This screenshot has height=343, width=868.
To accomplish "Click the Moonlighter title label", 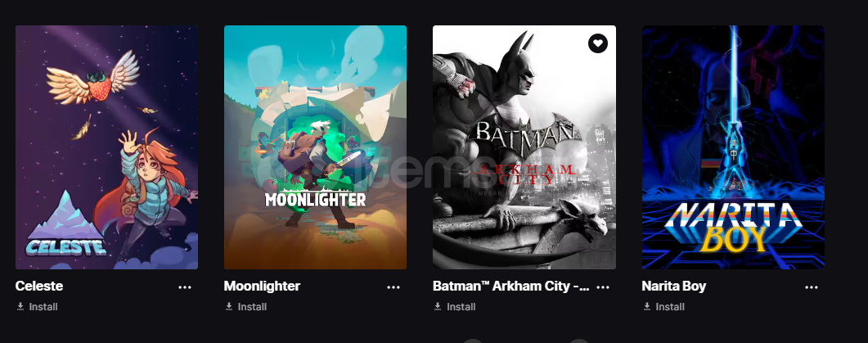I will (262, 286).
